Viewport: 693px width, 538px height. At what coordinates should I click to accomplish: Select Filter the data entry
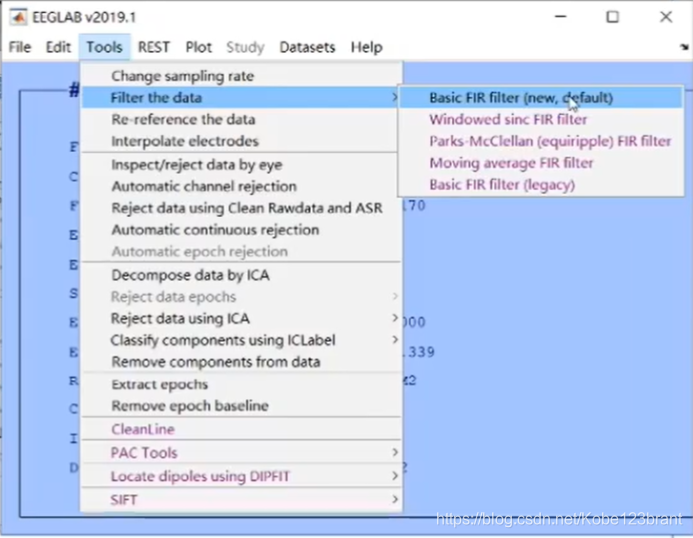(241, 98)
